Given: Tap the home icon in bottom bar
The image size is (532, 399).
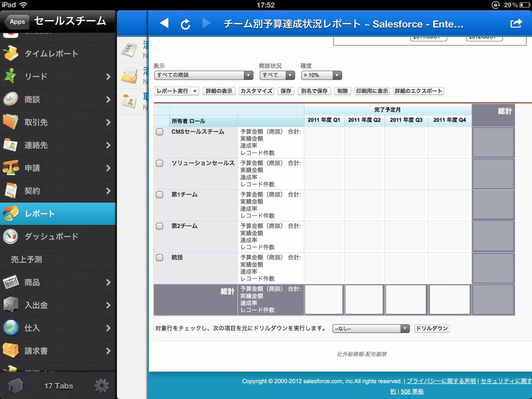Looking at the screenshot, I should tap(15, 386).
